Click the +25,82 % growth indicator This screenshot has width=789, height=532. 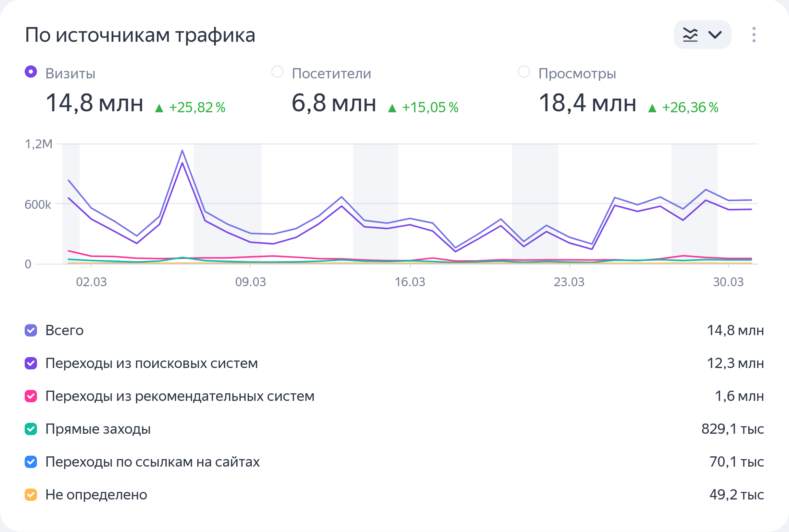(197, 107)
